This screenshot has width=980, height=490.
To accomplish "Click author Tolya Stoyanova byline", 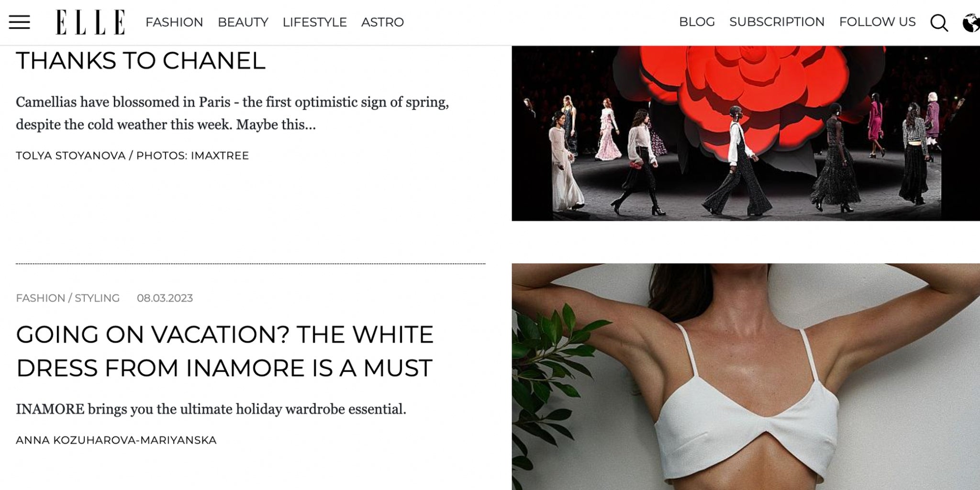I will pos(71,156).
